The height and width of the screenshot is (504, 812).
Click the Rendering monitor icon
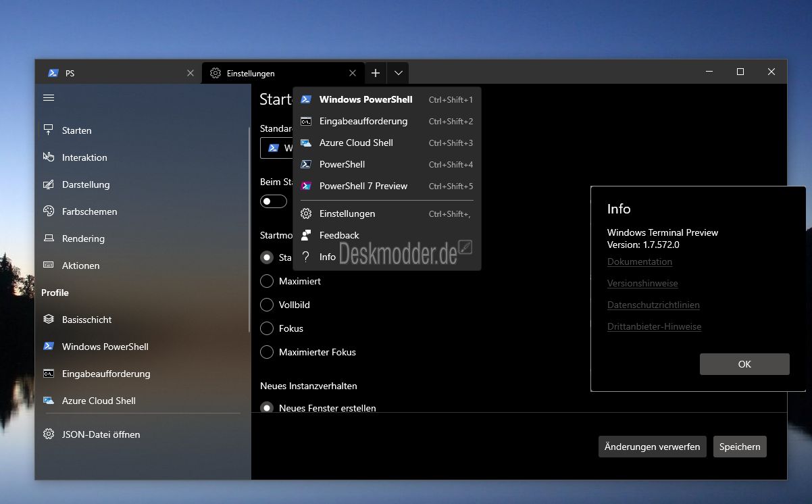point(49,238)
